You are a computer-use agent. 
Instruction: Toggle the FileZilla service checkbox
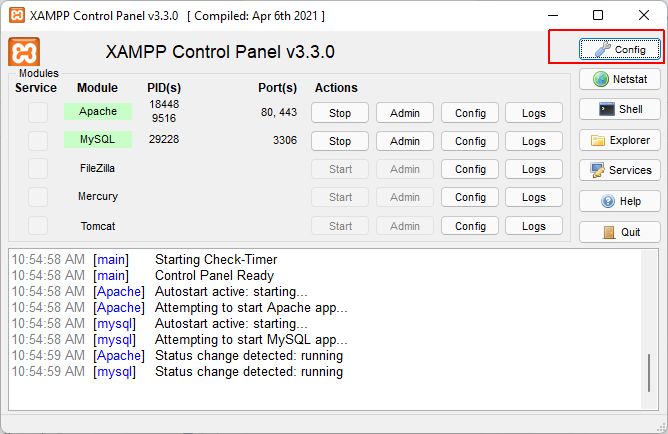tap(38, 169)
